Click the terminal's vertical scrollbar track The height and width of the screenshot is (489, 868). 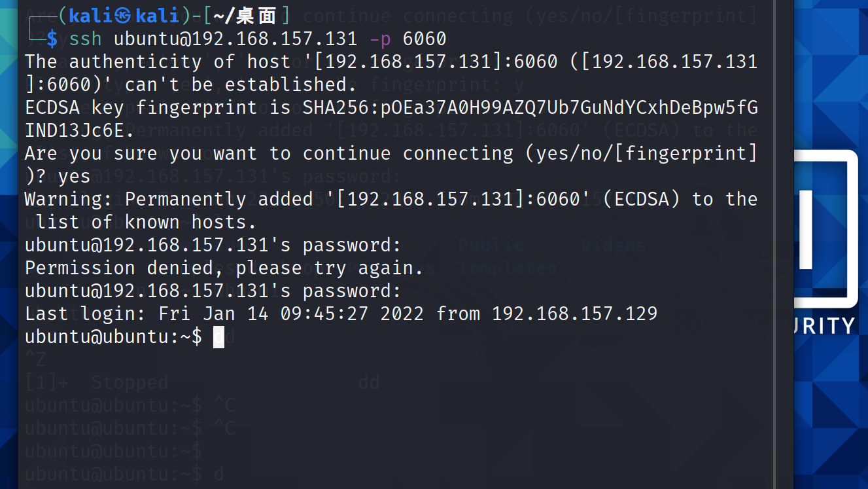click(774, 244)
